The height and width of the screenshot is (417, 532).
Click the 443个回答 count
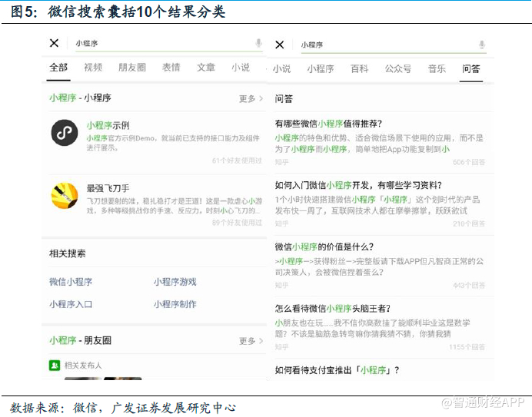469,286
